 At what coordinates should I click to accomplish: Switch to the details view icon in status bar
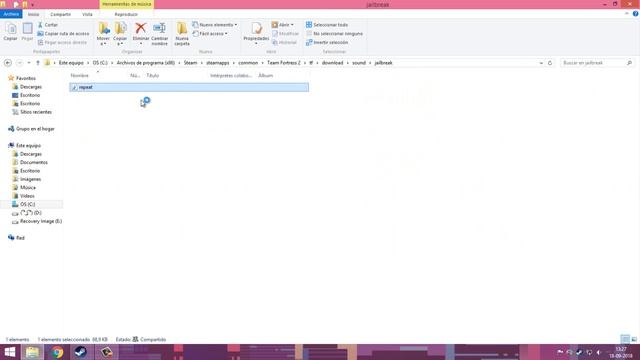point(625,339)
